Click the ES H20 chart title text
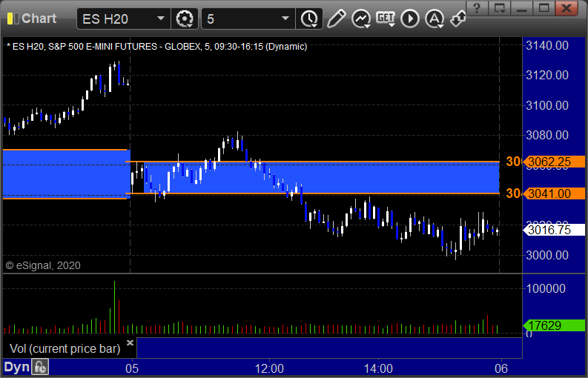The width and height of the screenshot is (588, 378). [x=156, y=47]
